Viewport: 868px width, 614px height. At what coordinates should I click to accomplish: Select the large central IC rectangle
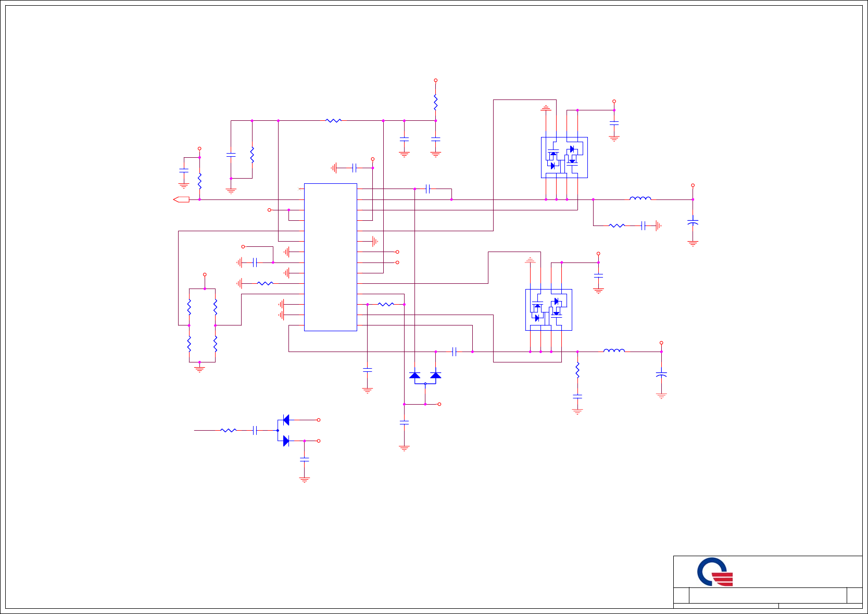coord(331,257)
